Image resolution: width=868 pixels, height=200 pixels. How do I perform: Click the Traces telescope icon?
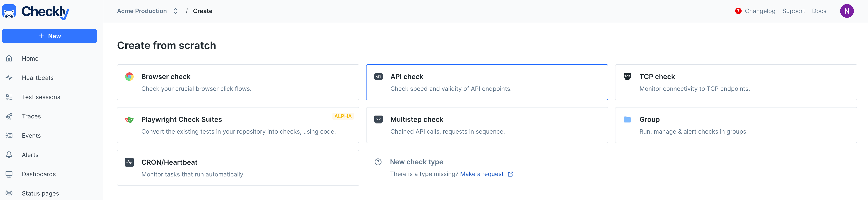9,116
